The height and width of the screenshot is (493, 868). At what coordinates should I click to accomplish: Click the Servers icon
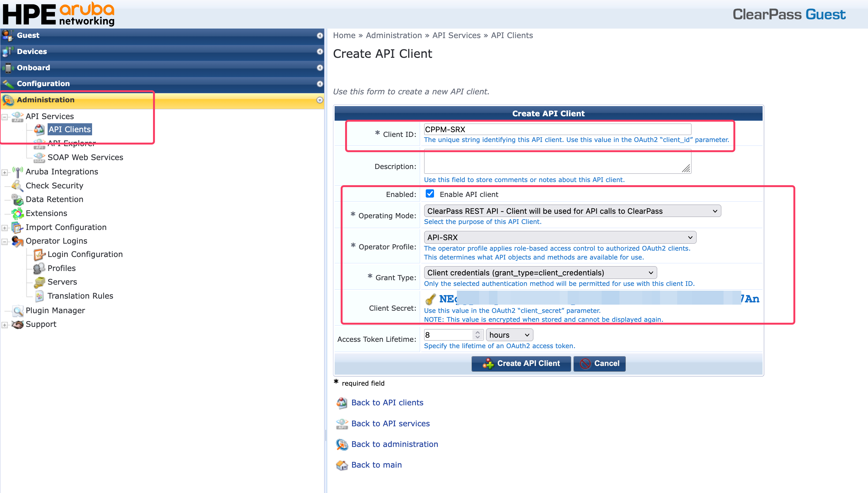(x=39, y=282)
